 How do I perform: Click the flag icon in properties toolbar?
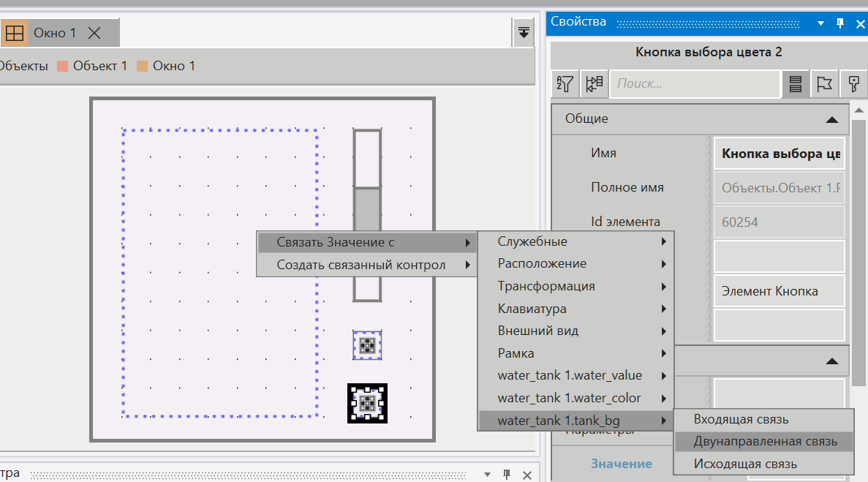tap(824, 84)
